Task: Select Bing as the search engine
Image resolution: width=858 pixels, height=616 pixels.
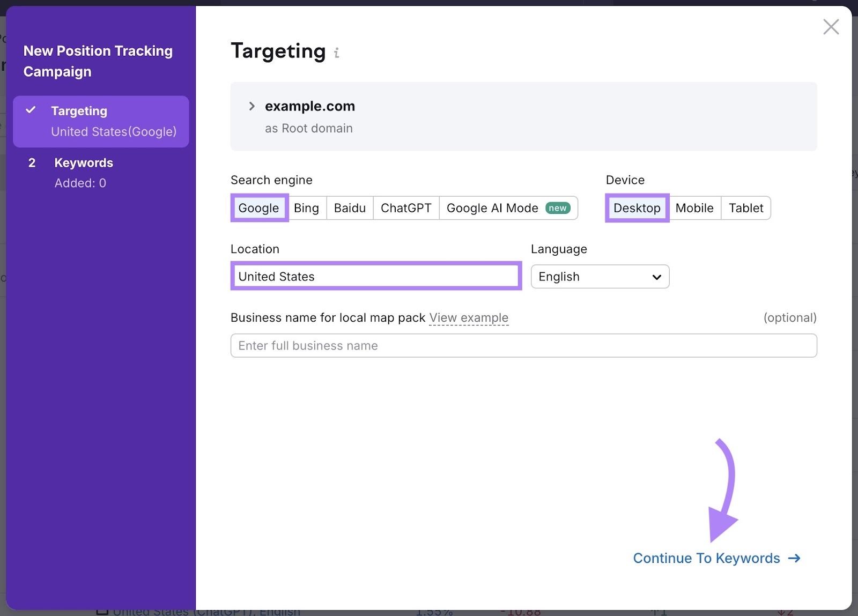Action: 306,208
